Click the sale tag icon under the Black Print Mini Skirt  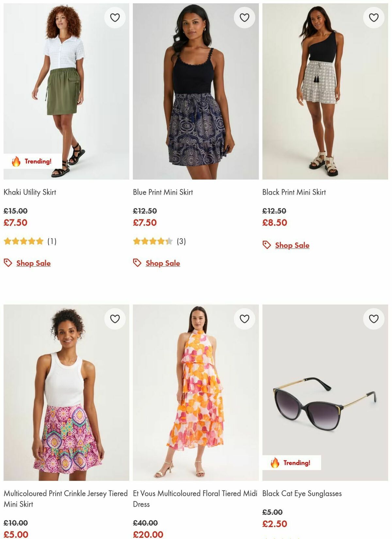coord(266,245)
